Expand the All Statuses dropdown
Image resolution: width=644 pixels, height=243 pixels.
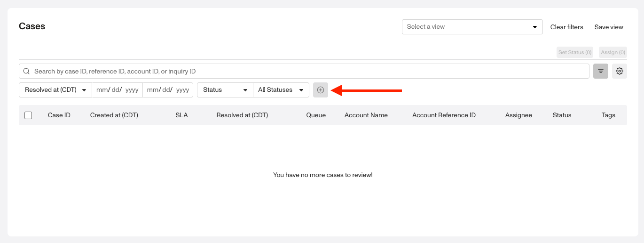[281, 90]
